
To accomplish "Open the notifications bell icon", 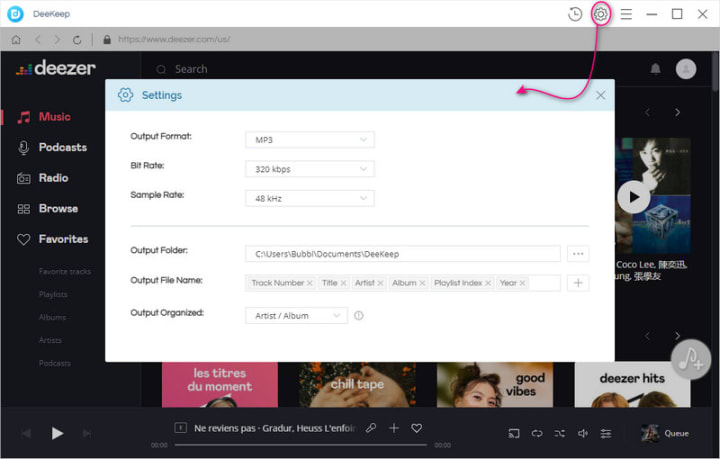I will coord(655,69).
